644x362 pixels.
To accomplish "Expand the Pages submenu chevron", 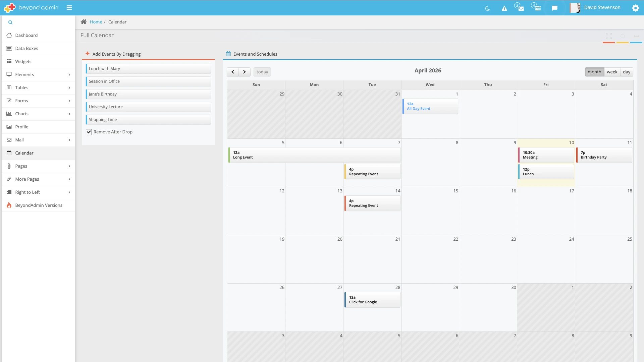I will click(x=69, y=166).
